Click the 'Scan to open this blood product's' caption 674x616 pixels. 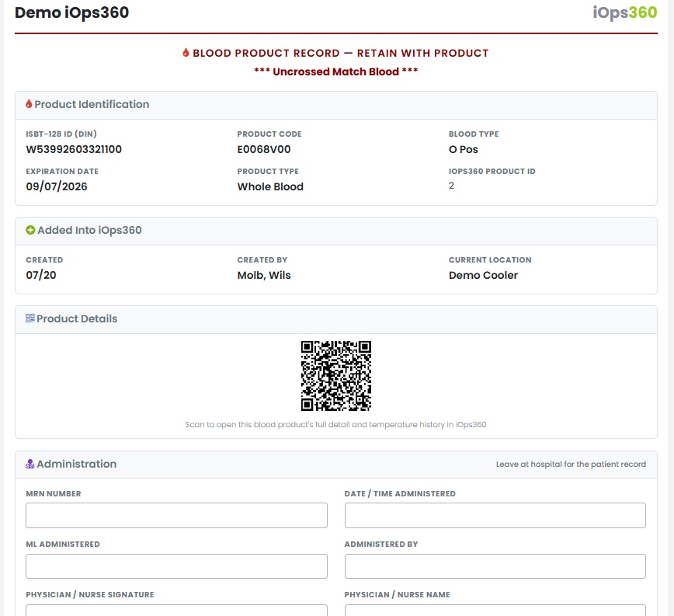click(x=336, y=424)
